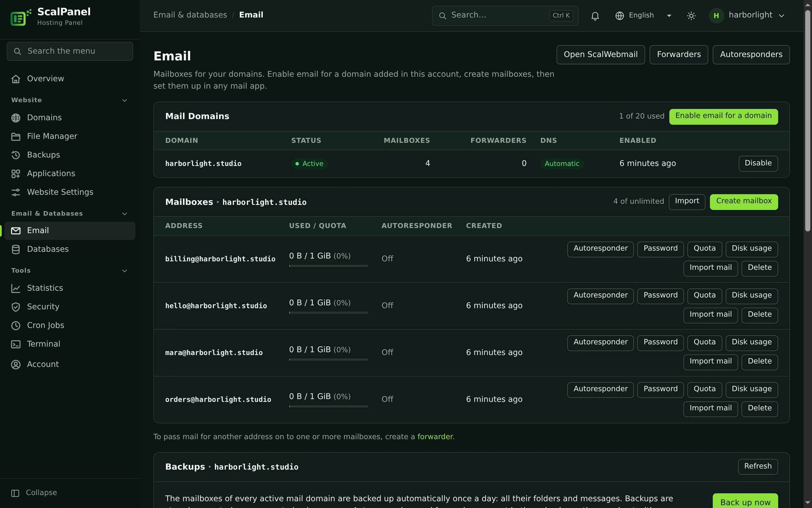The image size is (812, 508).
Task: Collapse the Website menu section
Action: (125, 100)
